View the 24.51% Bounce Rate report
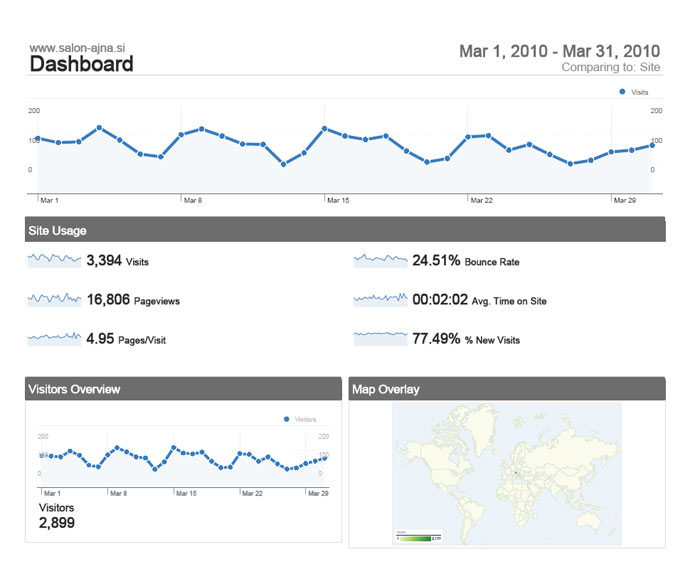Image resolution: width=700 pixels, height=579 pixels. 465,261
